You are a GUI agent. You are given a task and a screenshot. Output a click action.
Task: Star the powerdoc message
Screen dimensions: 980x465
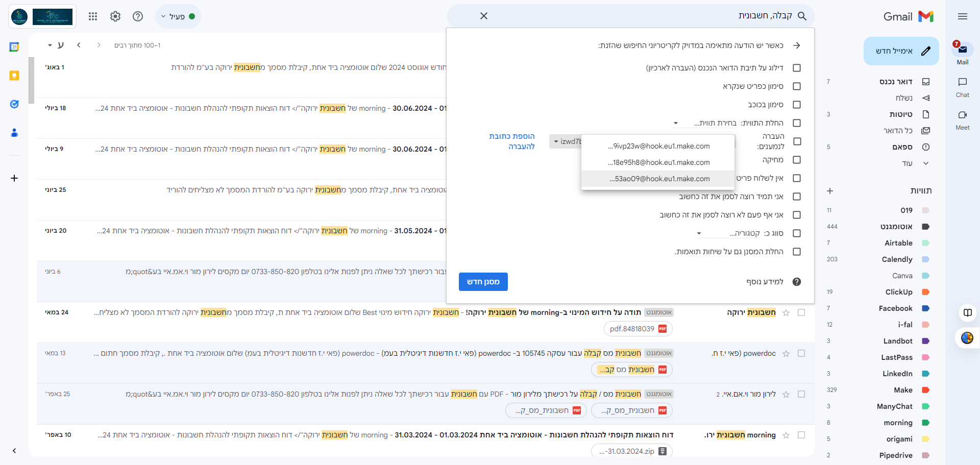pyautogui.click(x=786, y=354)
